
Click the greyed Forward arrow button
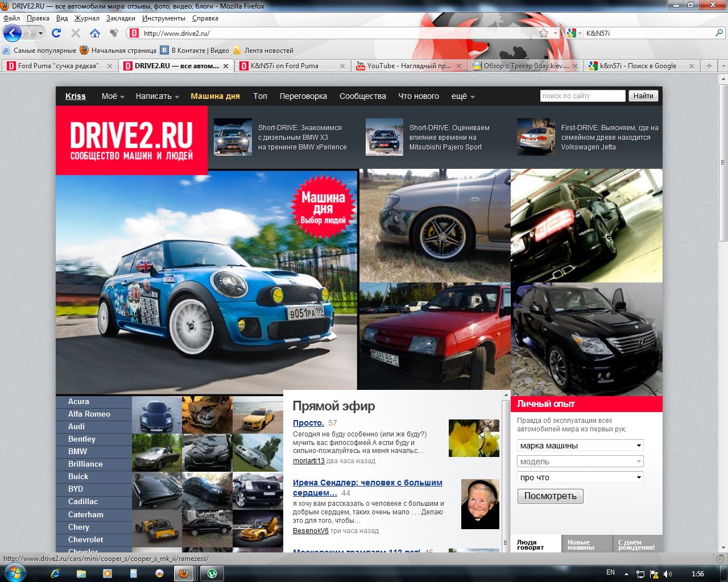point(29,33)
